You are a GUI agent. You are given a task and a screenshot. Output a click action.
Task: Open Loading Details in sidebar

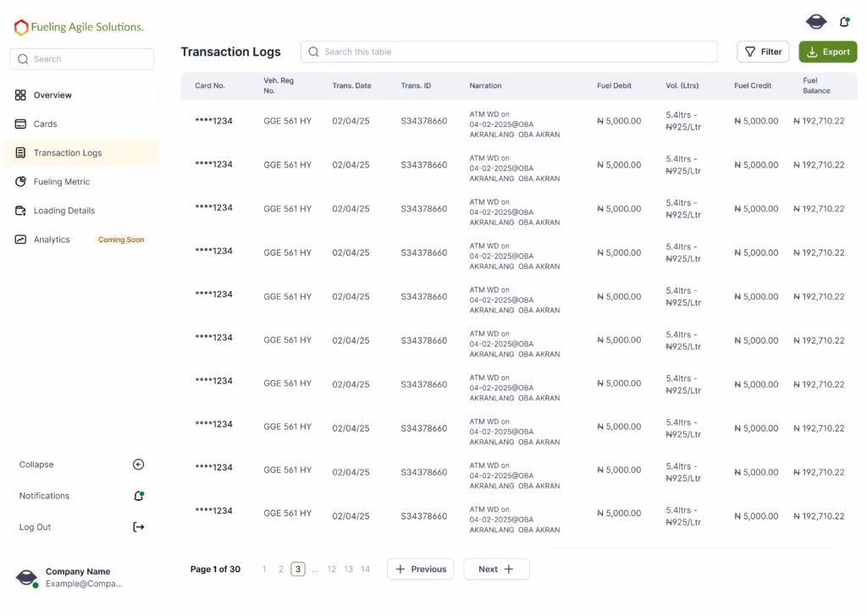click(x=64, y=211)
